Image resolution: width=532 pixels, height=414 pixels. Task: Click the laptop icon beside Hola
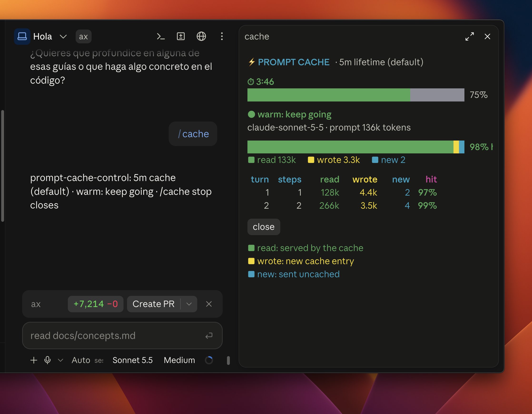tap(22, 37)
